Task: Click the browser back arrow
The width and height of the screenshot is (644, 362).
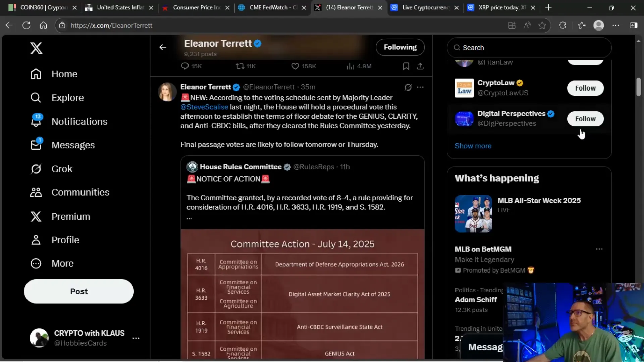Action: point(9,25)
